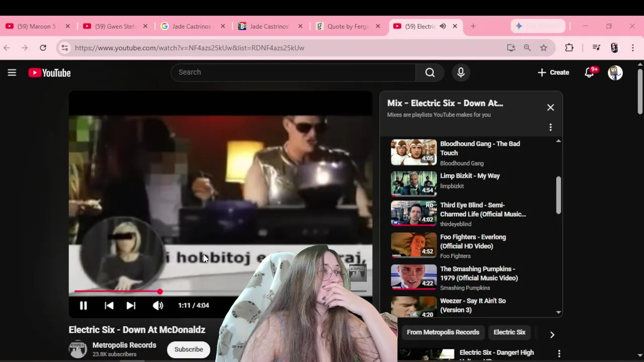Close the Quote by Fergie tab
Screen dimensions: 644x362
[378, 26]
